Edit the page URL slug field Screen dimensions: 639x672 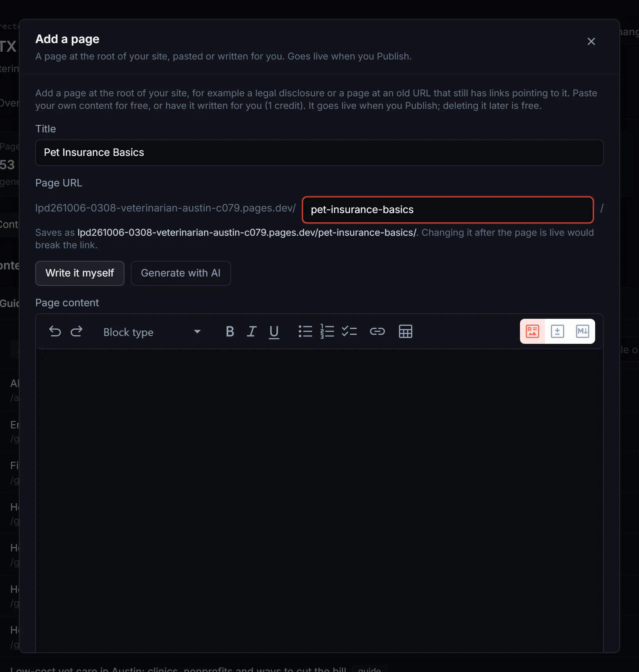point(448,210)
